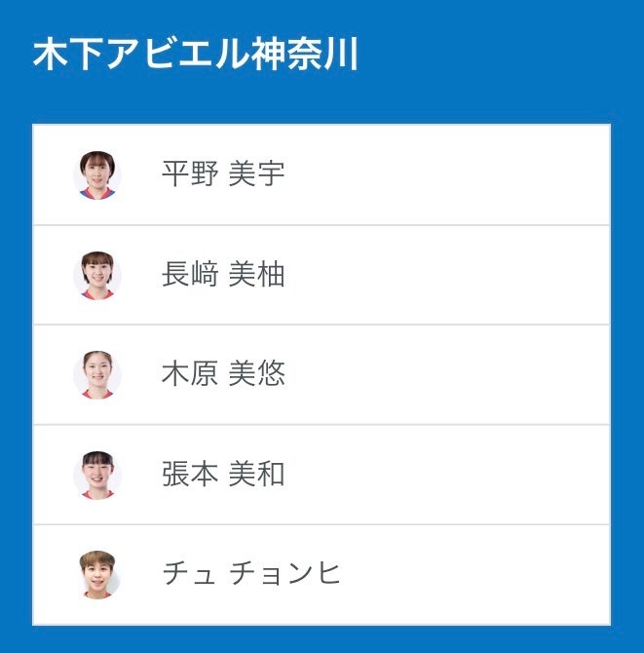Screen dimensions: 644x653
Task: Click the given name 美和 in 張本's row
Action: [x=256, y=476]
